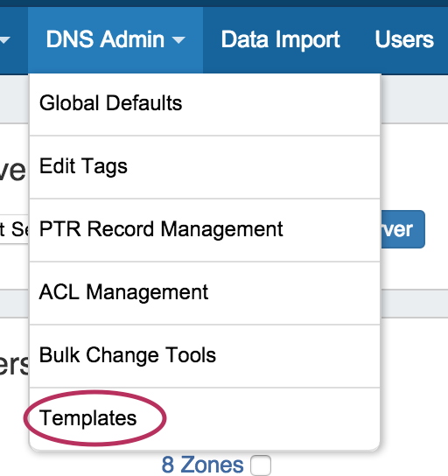
Task: Click caret of menu left of DNS Admin
Action: point(5,39)
